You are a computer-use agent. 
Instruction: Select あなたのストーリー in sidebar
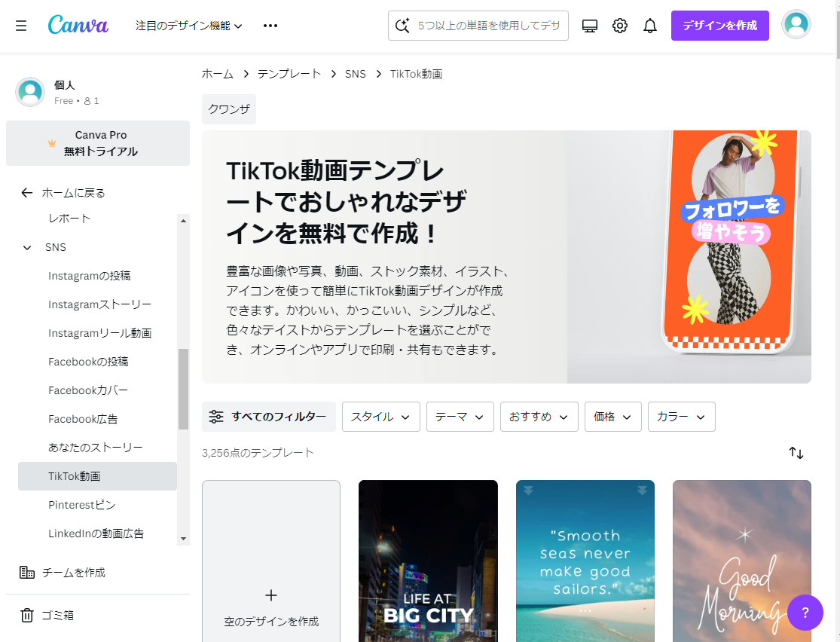[97, 448]
